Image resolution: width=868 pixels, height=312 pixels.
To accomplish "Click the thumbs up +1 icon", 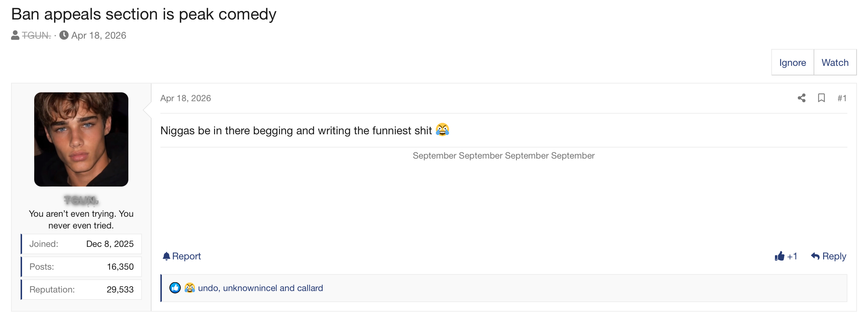I will click(779, 256).
